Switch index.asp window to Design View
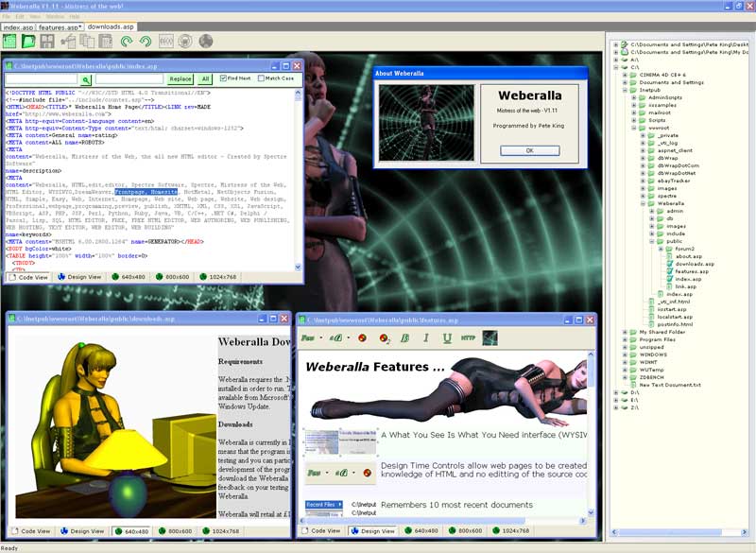756x553 pixels. pyautogui.click(x=79, y=277)
